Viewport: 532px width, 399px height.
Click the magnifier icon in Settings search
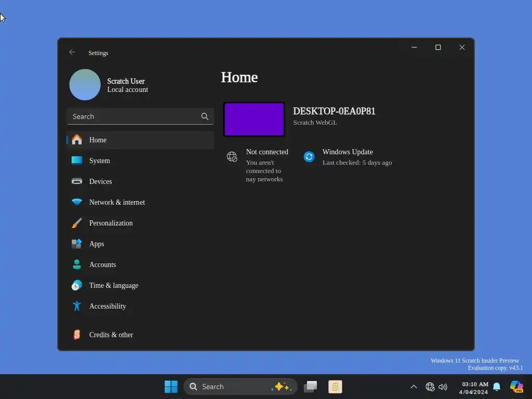click(x=205, y=116)
